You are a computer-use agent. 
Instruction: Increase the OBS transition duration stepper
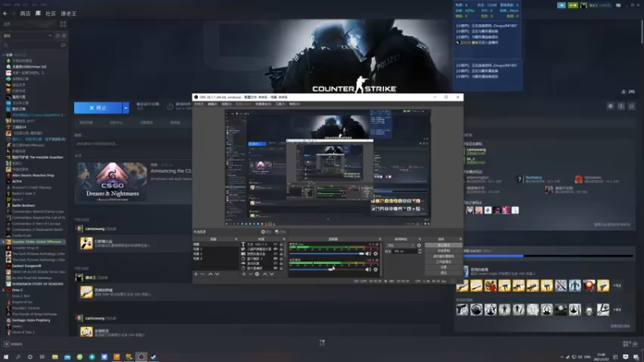click(x=419, y=250)
